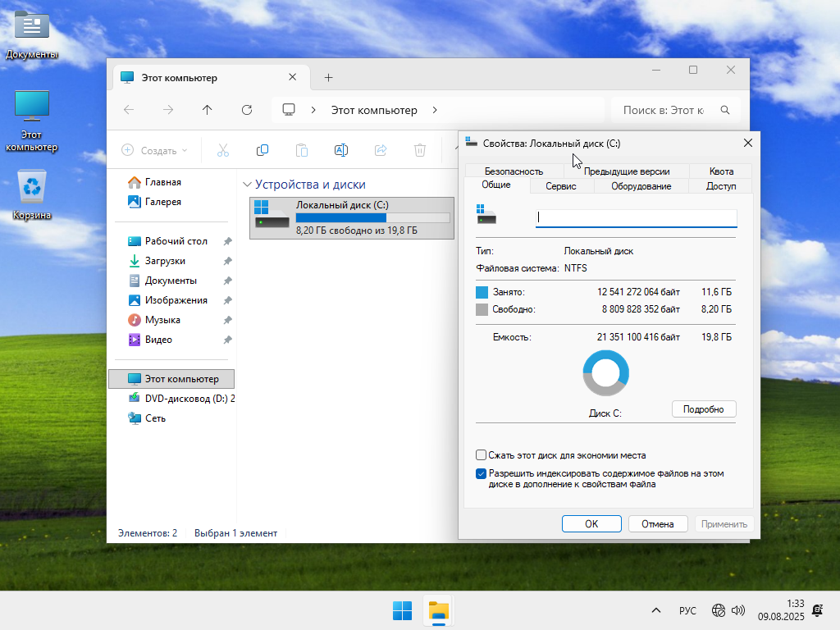Open the Создать dropdown in Explorer toolbar
Screen dimensions: 840x630
pos(155,151)
